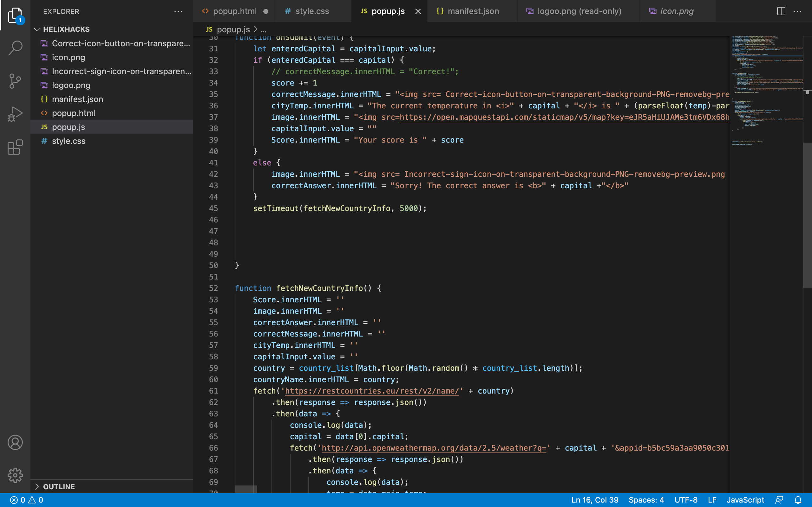Image resolution: width=812 pixels, height=507 pixels.
Task: Switch to the style.css tab
Action: (x=312, y=11)
